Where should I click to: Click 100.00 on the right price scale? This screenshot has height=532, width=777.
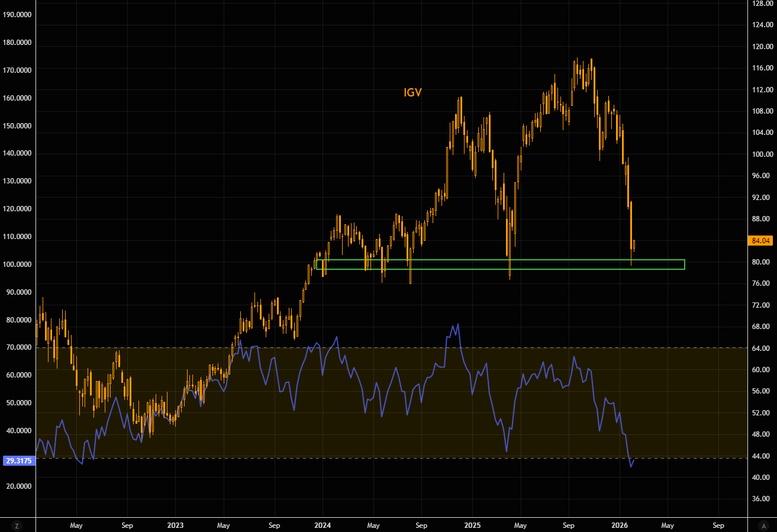(x=760, y=154)
